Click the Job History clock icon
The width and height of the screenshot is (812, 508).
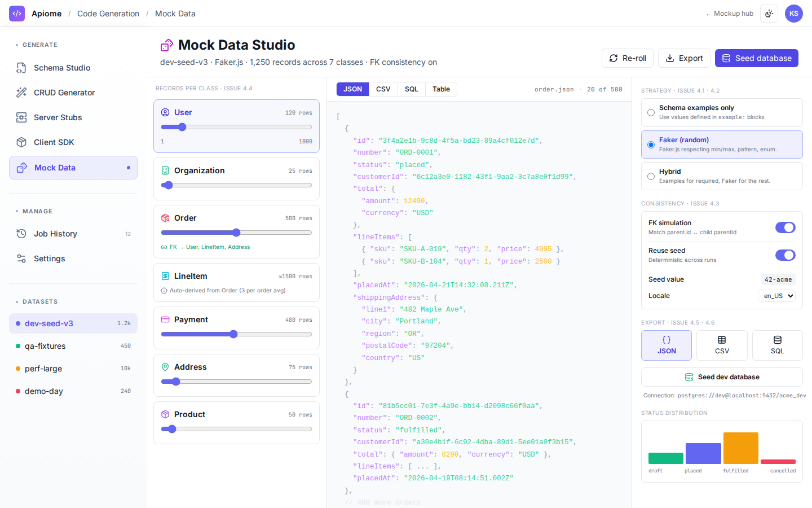[x=21, y=234]
